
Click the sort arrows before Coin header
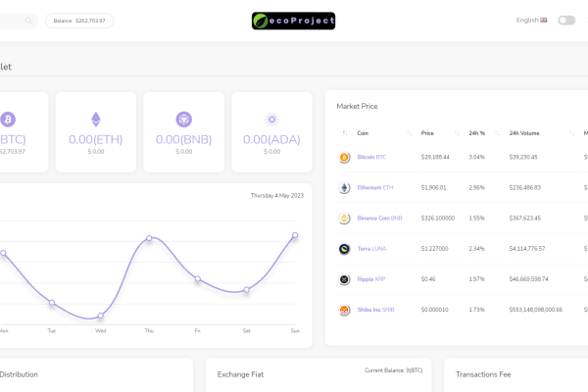[345, 133]
